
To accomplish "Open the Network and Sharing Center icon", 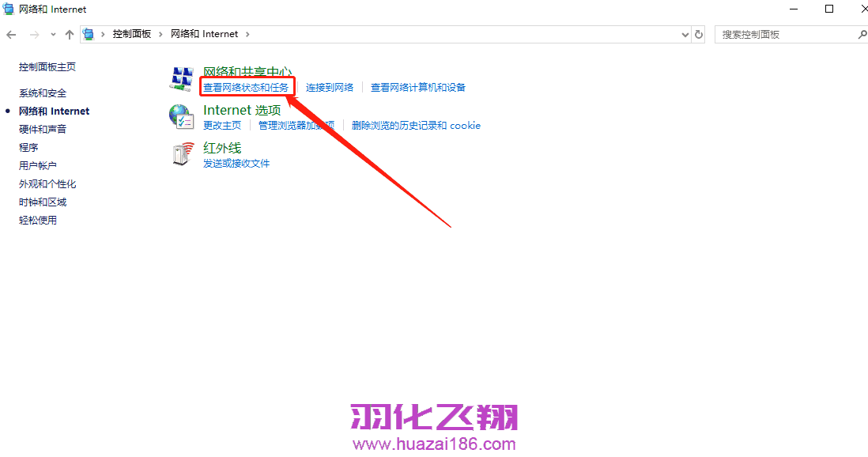I will 182,78.
